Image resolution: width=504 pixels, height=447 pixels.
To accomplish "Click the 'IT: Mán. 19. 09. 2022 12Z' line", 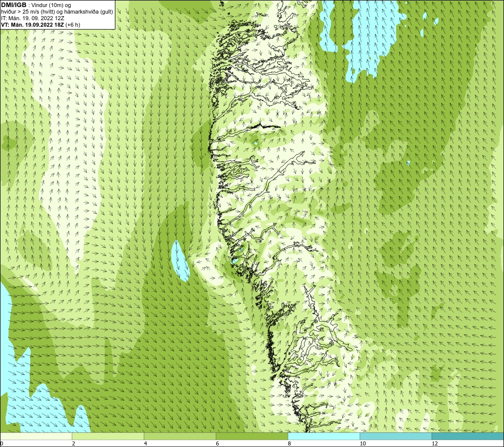I will tap(32, 18).
